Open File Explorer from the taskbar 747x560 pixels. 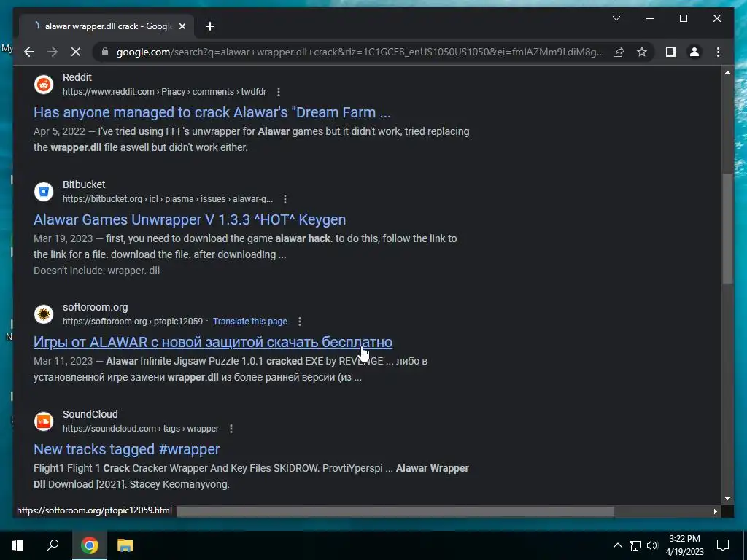click(x=125, y=545)
